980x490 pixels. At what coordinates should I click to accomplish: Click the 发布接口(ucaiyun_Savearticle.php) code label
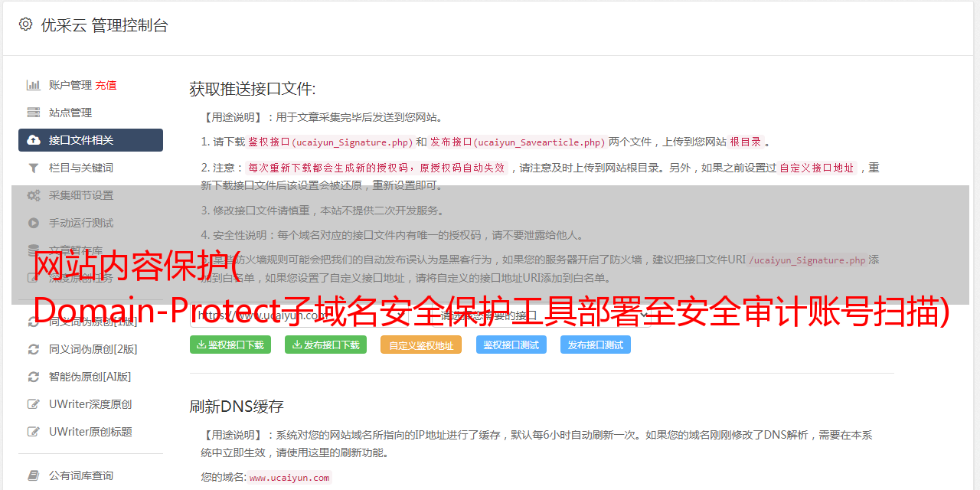coord(518,142)
